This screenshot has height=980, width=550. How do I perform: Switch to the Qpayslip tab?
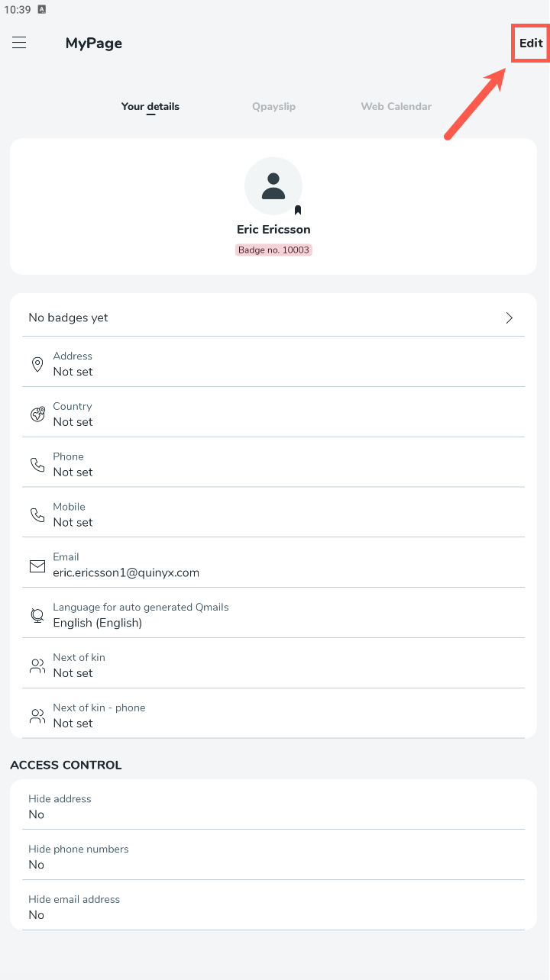pyautogui.click(x=273, y=107)
